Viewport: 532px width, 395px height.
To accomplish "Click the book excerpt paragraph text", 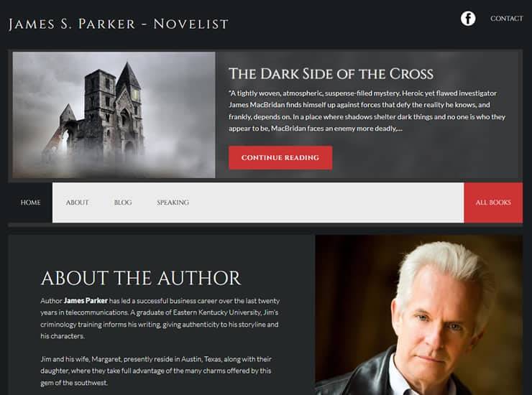I will pyautogui.click(x=367, y=111).
